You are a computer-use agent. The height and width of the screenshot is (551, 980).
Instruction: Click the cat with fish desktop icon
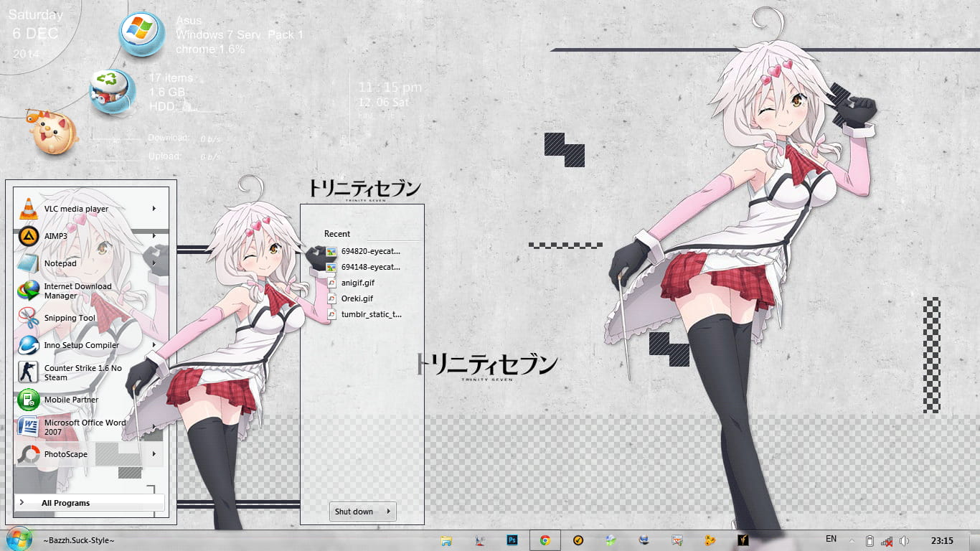pos(51,134)
